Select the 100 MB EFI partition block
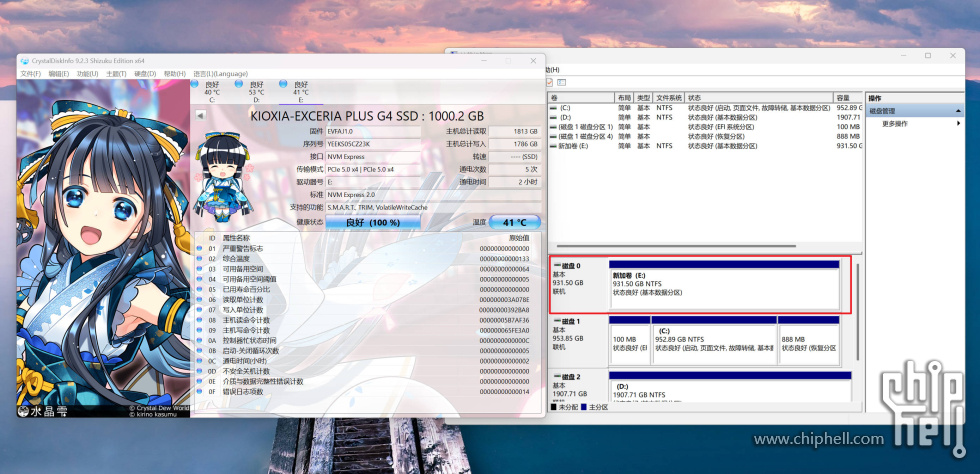 pos(629,340)
